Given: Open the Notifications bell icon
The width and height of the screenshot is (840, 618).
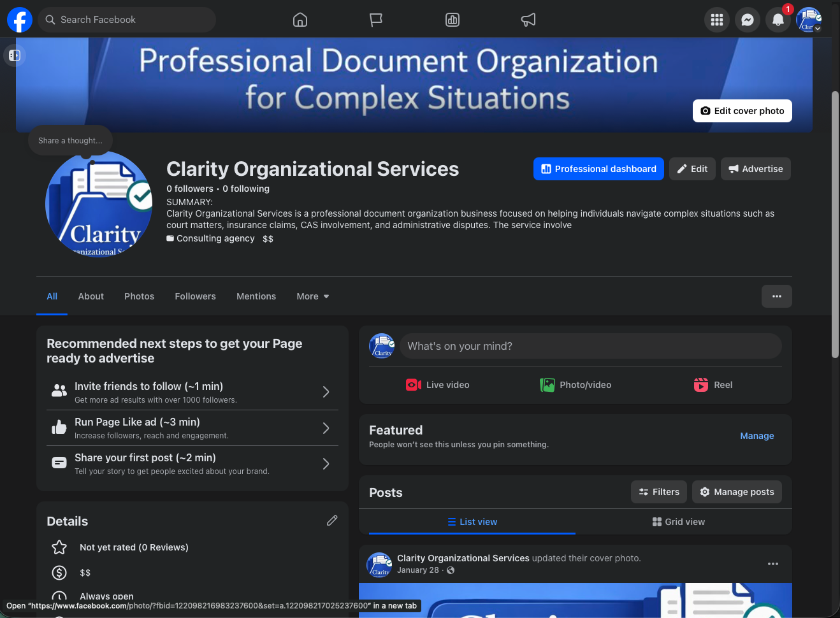Looking at the screenshot, I should [778, 20].
